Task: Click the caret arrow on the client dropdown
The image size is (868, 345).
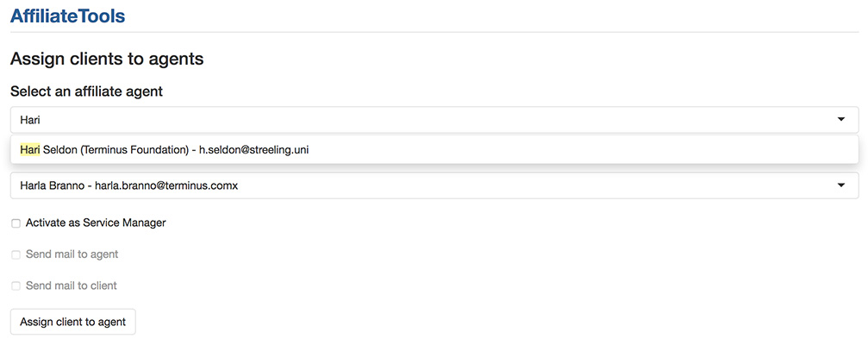Action: (841, 185)
